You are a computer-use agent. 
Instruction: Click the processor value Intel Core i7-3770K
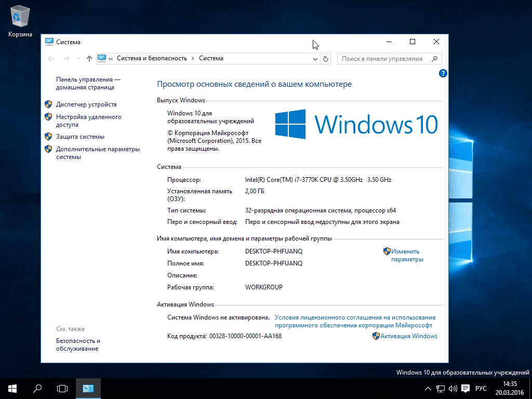click(318, 179)
